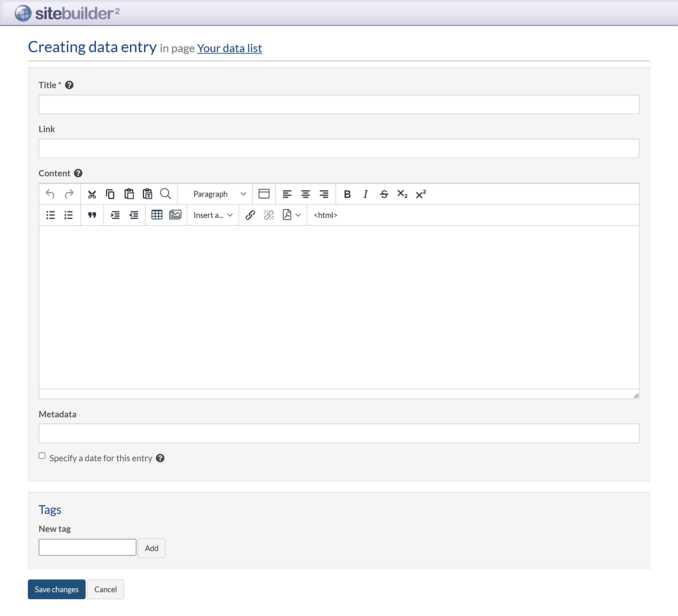678x616 pixels.
Task: Focus the New tag input field
Action: click(88, 547)
